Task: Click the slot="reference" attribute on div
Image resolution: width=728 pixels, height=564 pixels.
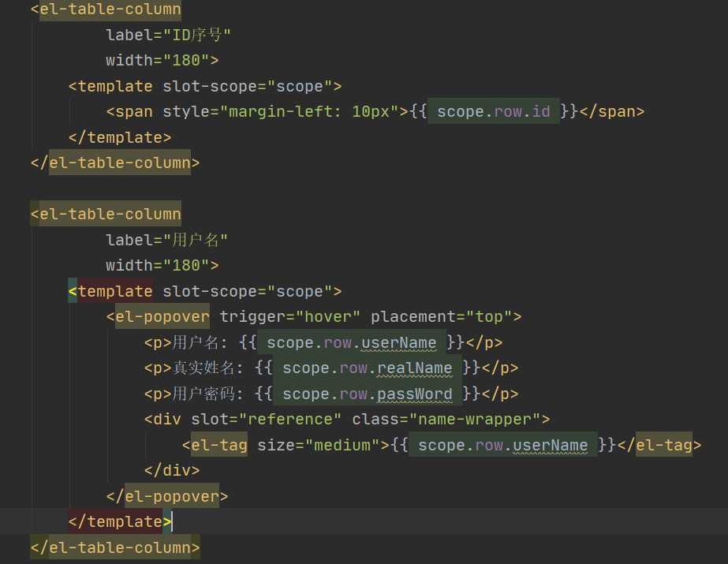Action: coord(267,419)
